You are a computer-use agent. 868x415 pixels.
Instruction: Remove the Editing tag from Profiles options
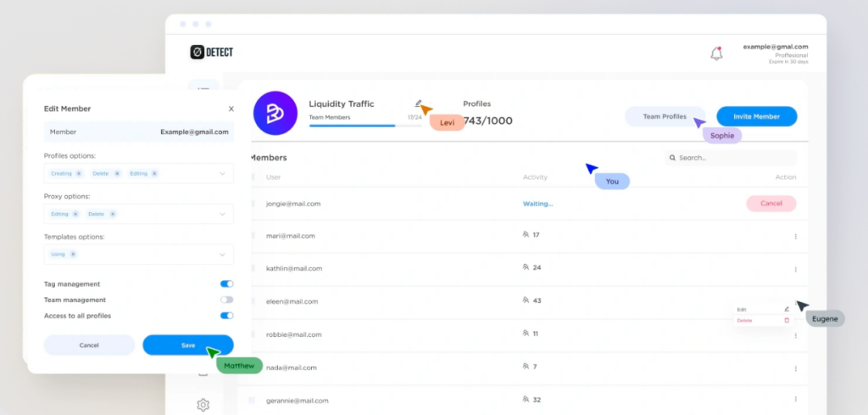point(154,173)
